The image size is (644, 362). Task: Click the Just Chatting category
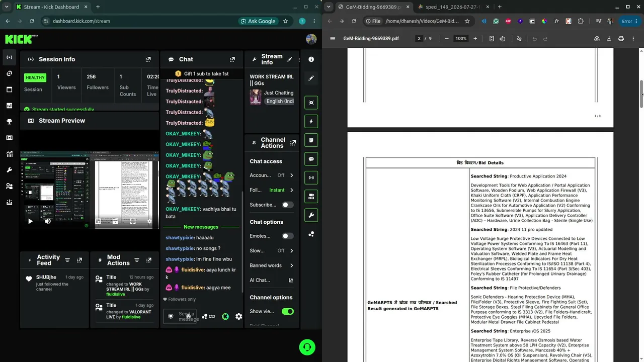click(x=279, y=93)
